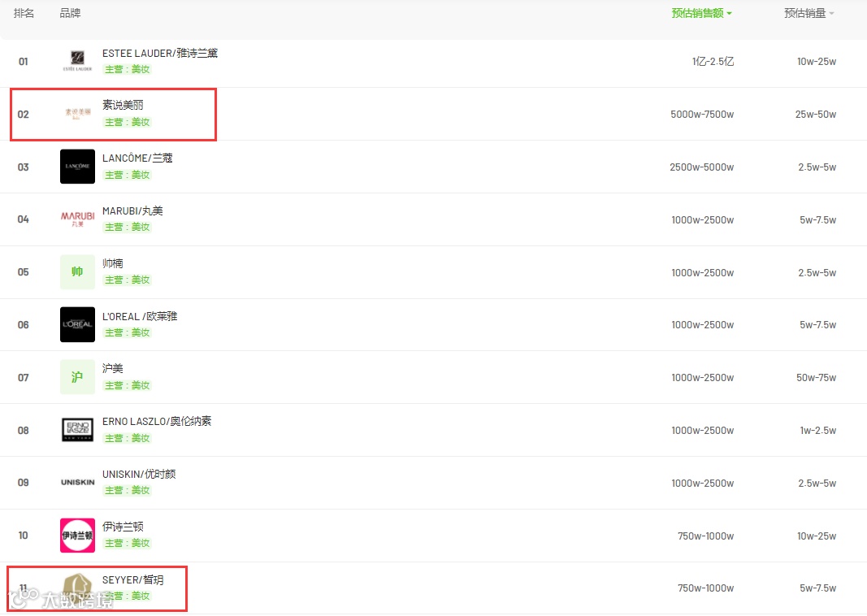Click 主营：美妆 tag under ERNO LASZLO

[x=128, y=438]
